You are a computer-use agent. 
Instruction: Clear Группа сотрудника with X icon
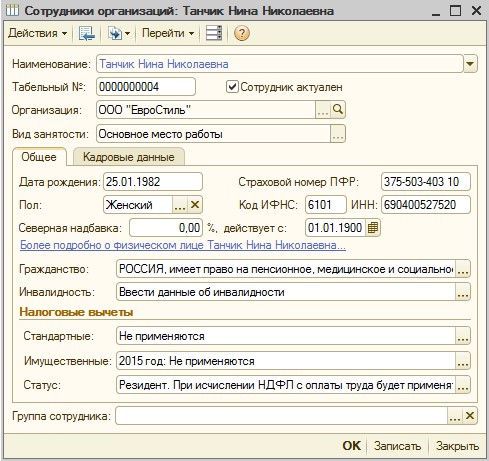[x=470, y=416]
